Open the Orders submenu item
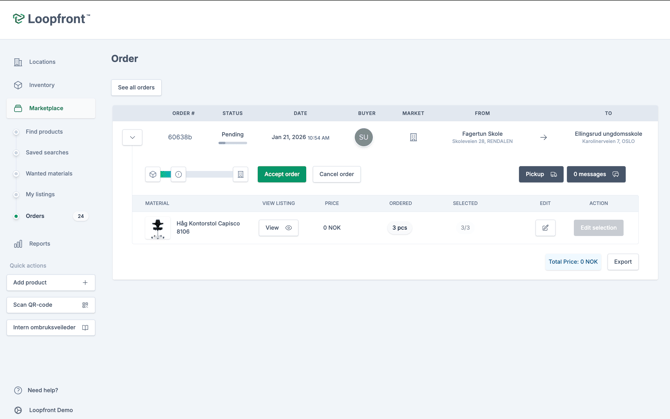Screen dimensions: 670x419 [35, 216]
